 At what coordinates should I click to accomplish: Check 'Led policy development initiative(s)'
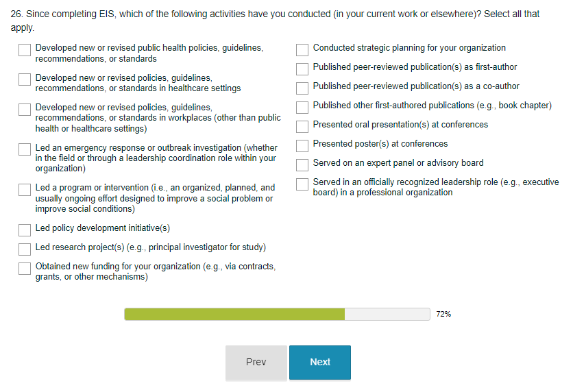point(25,229)
